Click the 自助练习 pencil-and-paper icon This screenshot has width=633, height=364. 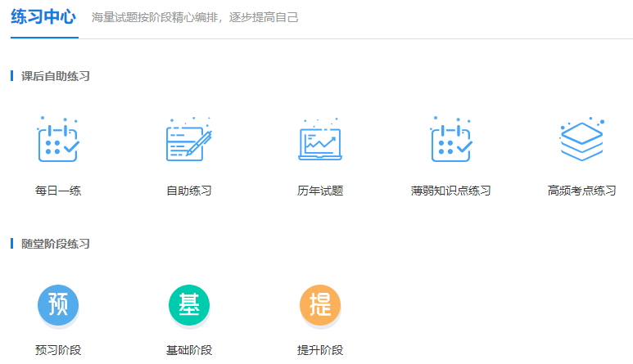pyautogui.click(x=189, y=139)
